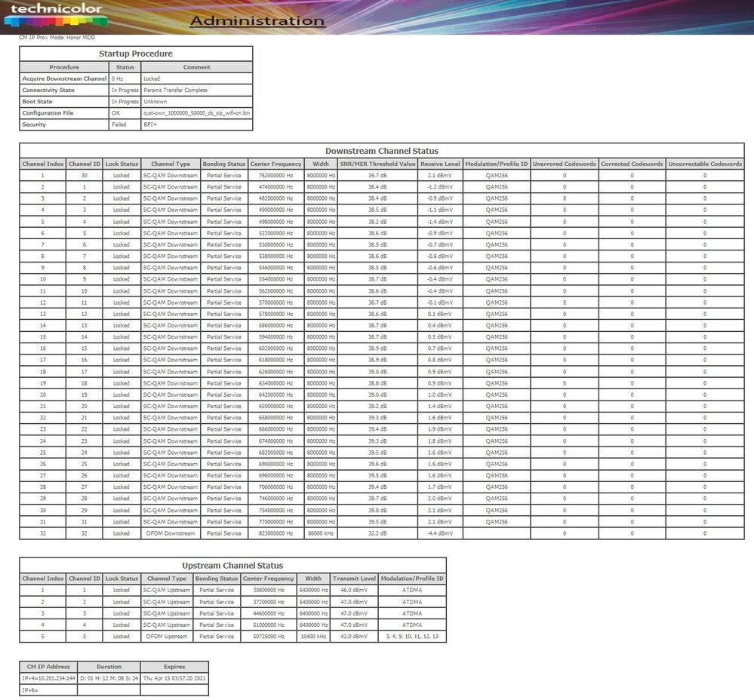Click the 'Acquire Downstream Channel' row label

[x=64, y=78]
